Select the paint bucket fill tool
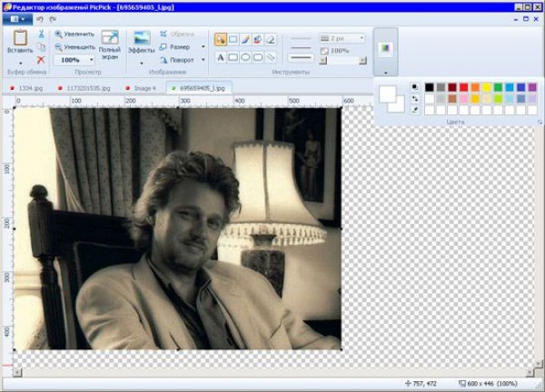 pos(258,40)
